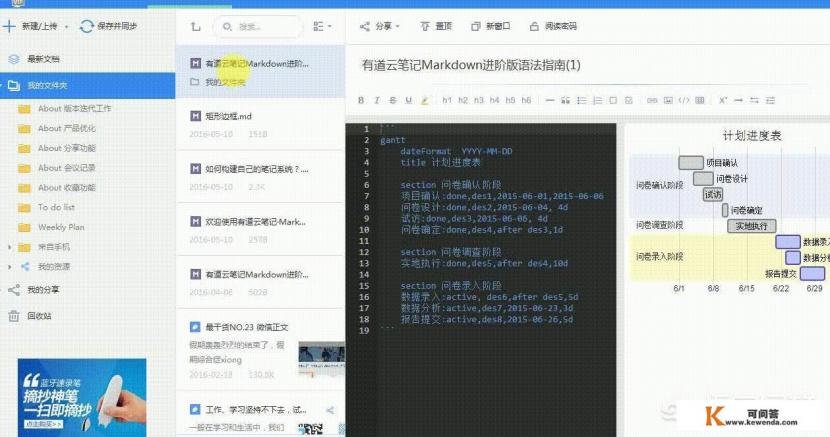Image resolution: width=830 pixels, height=437 pixels.
Task: Collapse the 我的文件夹 tree arrow
Action: pyautogui.click(x=2, y=85)
